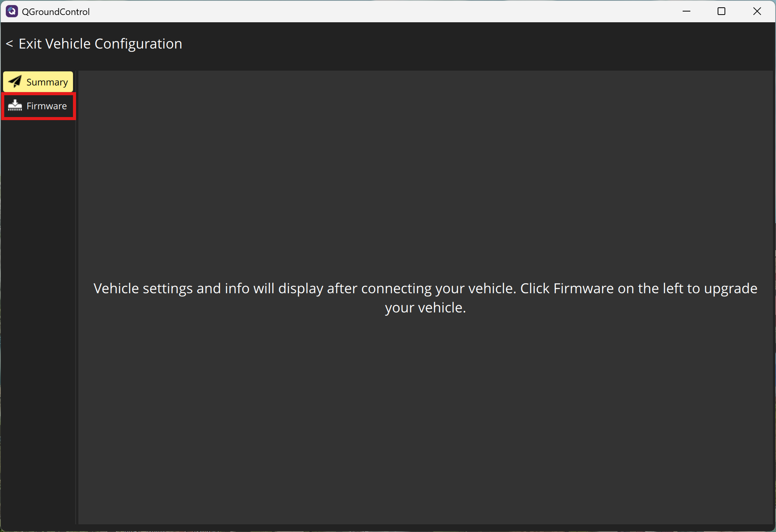Click the word Firmware inside center message

point(583,288)
